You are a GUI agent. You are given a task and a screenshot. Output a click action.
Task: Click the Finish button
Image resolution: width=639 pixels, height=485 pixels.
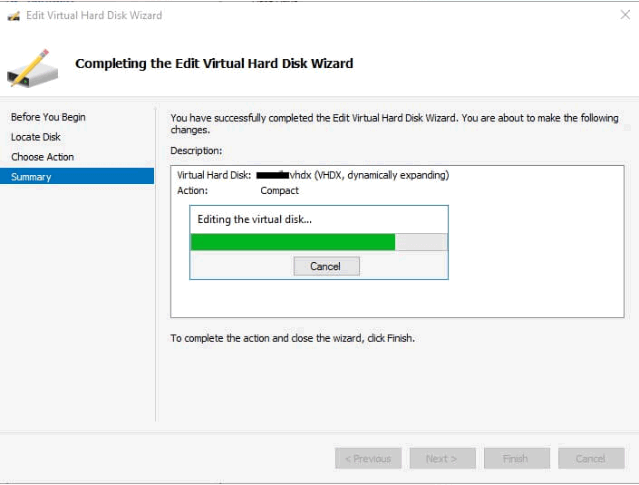pos(516,458)
